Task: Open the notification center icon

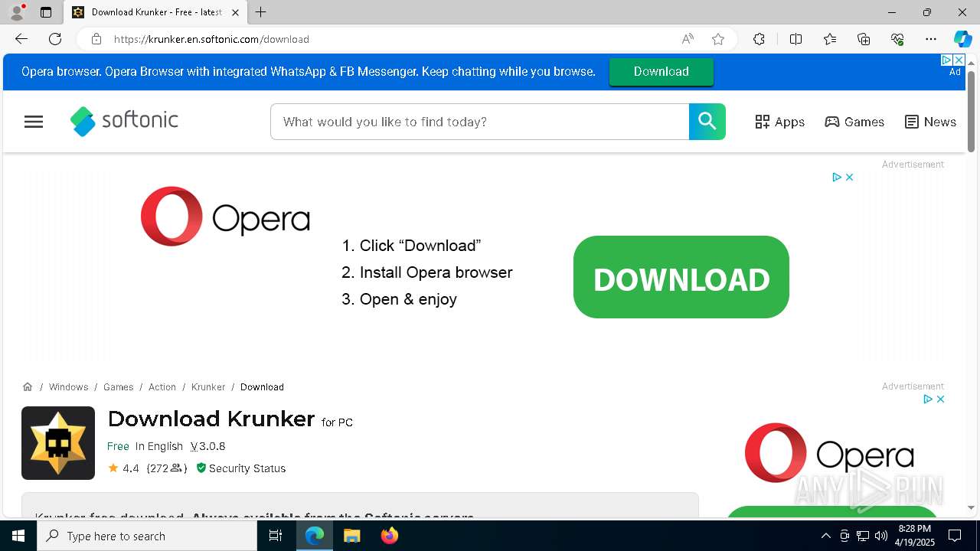Action: (955, 536)
